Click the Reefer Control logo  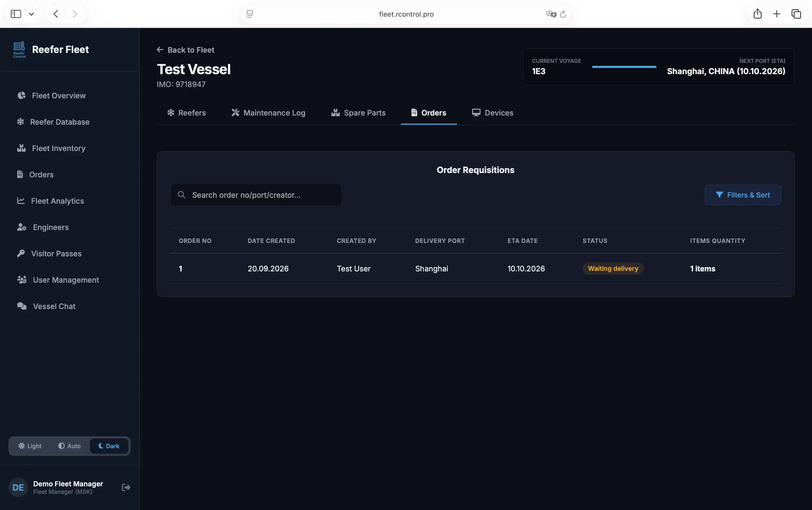tap(19, 50)
